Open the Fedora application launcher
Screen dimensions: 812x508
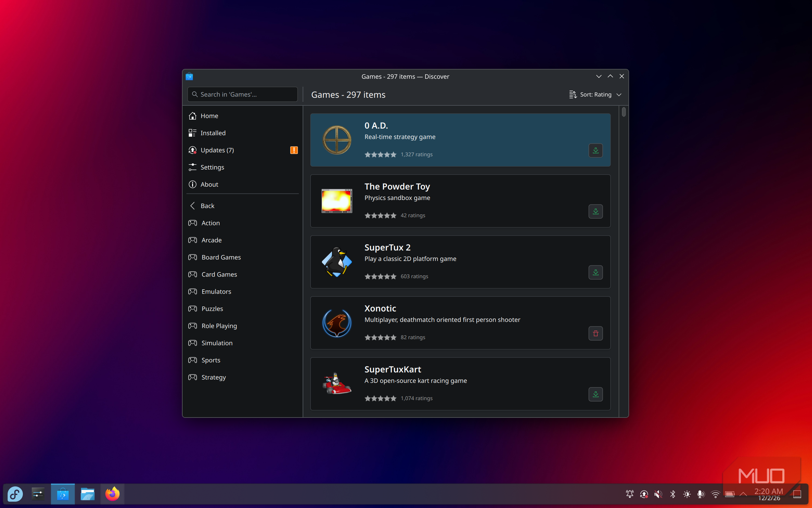(15, 494)
